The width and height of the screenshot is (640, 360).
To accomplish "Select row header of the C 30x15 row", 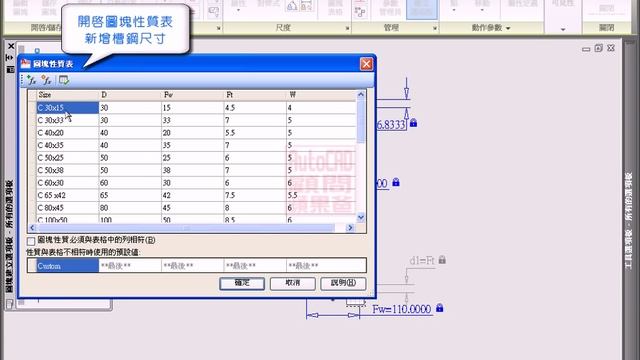I will (x=32, y=108).
